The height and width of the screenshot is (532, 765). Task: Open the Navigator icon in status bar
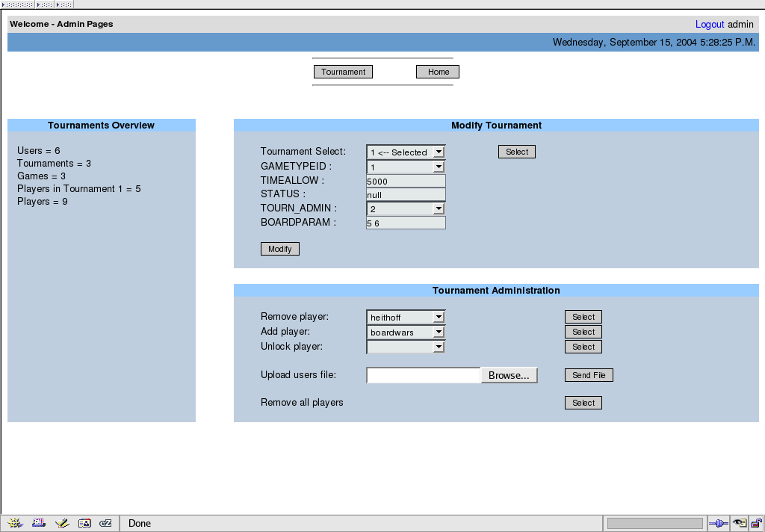click(x=16, y=523)
